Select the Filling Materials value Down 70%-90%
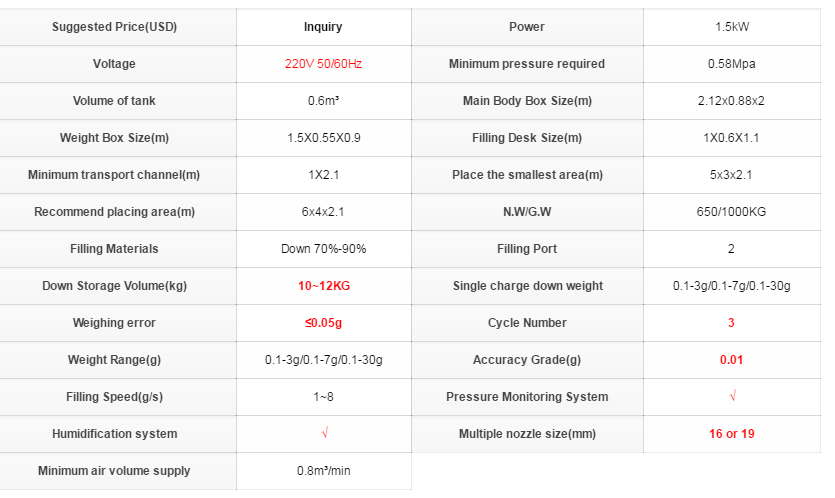Viewport: 835px width, 498px height. pos(323,249)
